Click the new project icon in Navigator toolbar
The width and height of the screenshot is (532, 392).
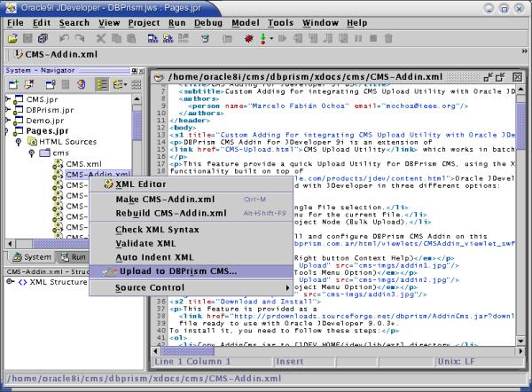click(13, 84)
